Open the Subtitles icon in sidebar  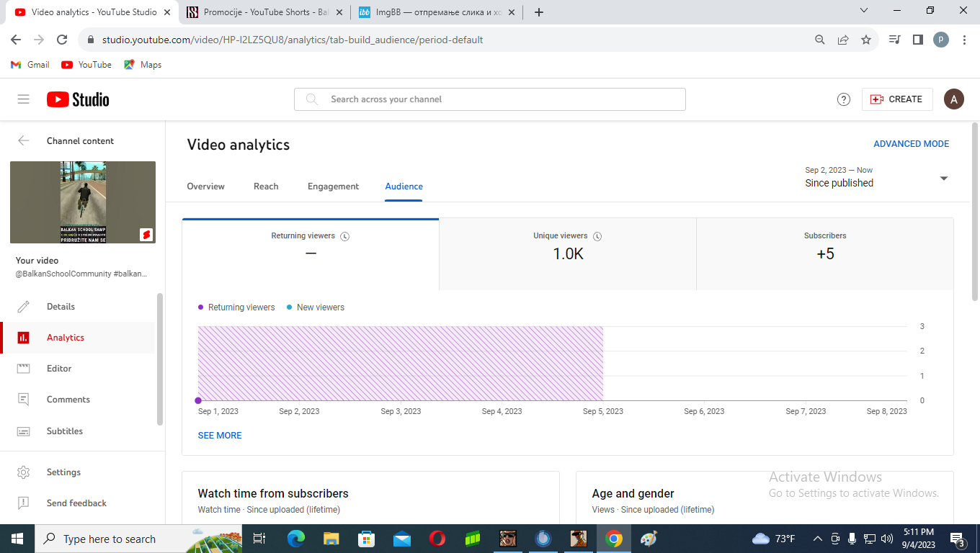click(24, 431)
